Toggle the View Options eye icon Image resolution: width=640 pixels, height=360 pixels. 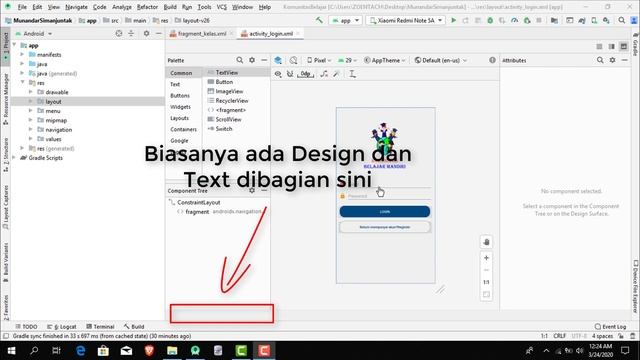click(278, 74)
